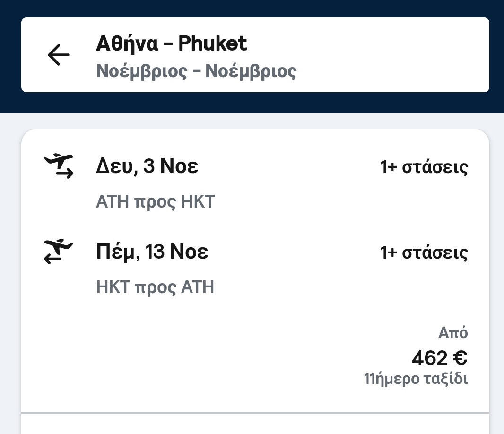Click the return flight plane icon
Image resolution: width=504 pixels, height=434 pixels.
[59, 252]
